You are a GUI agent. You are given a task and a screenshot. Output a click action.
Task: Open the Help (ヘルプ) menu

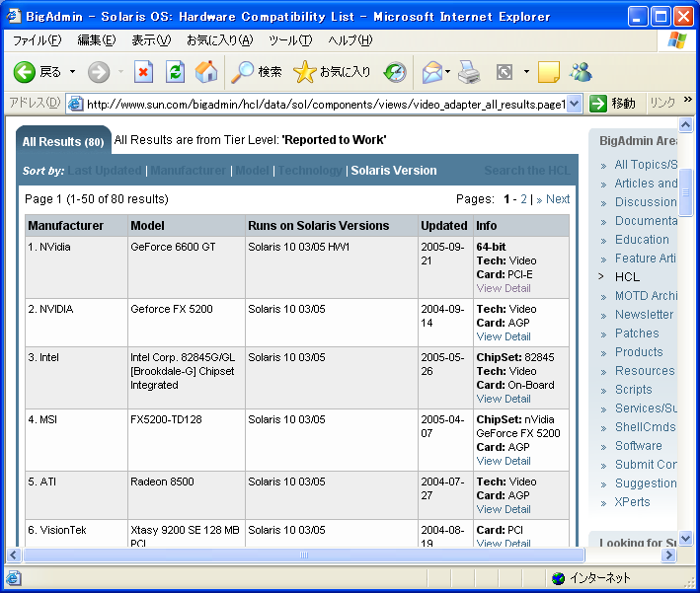pos(350,40)
